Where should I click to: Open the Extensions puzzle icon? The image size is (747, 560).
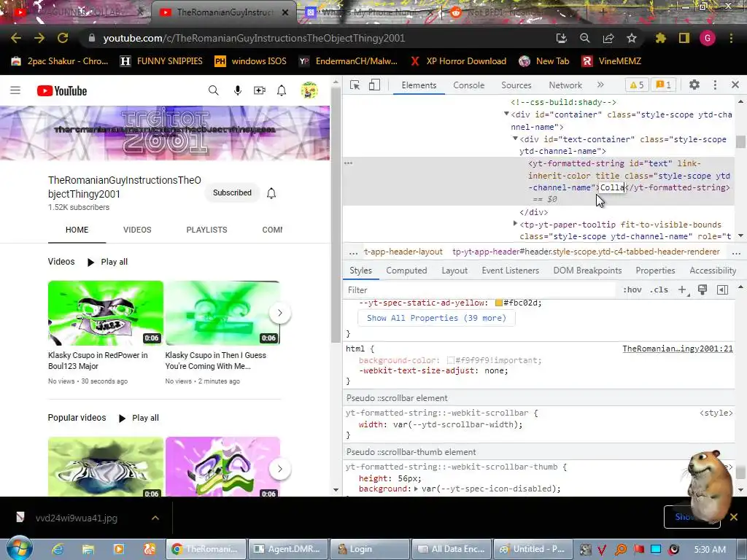click(x=660, y=38)
